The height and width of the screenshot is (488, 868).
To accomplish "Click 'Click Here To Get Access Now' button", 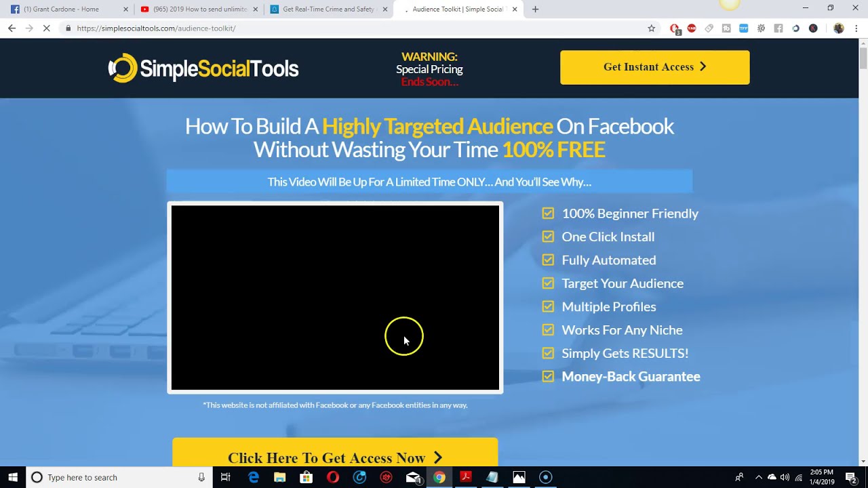I will pyautogui.click(x=335, y=453).
